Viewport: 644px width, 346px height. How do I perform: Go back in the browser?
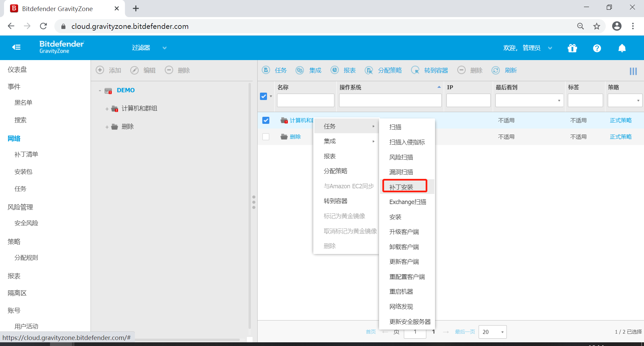[11, 26]
